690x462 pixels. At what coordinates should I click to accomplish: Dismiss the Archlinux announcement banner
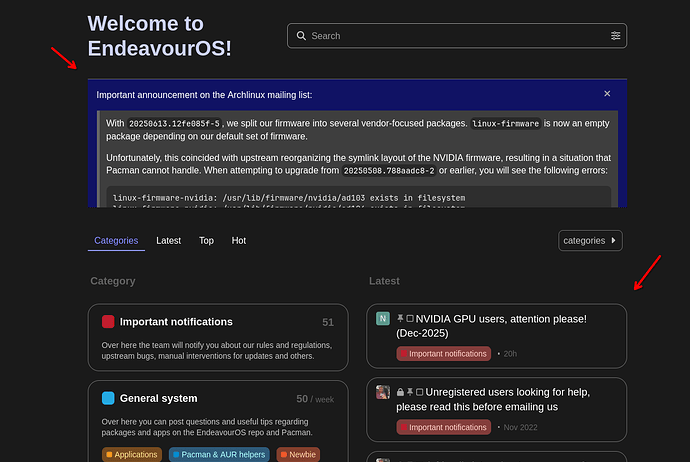[x=607, y=94]
